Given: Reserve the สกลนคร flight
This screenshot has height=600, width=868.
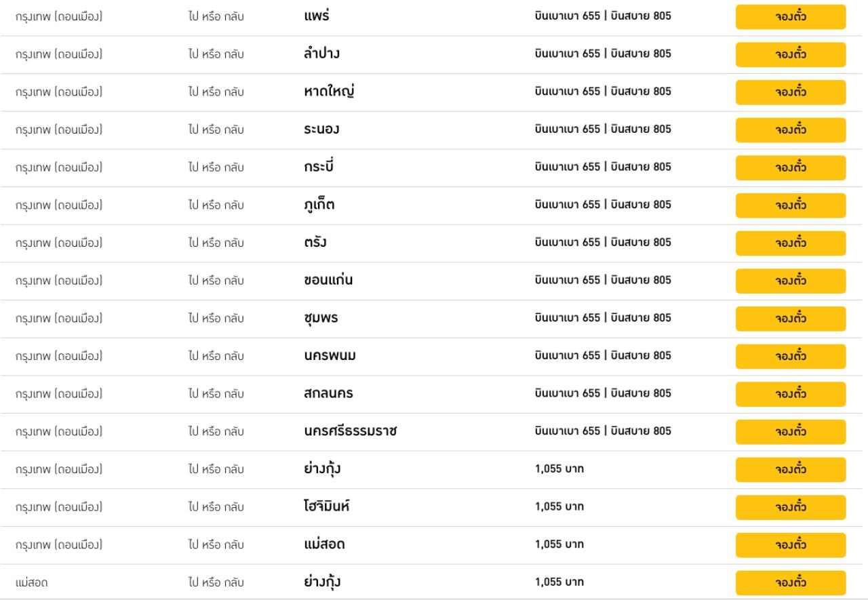Looking at the screenshot, I should [791, 394].
